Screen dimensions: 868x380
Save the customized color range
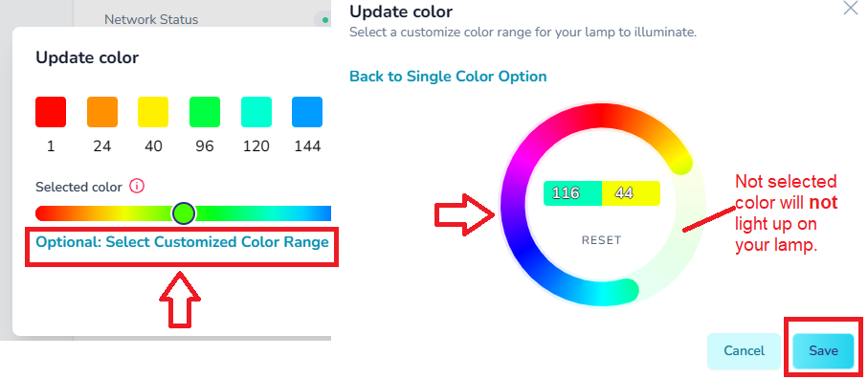click(x=823, y=350)
